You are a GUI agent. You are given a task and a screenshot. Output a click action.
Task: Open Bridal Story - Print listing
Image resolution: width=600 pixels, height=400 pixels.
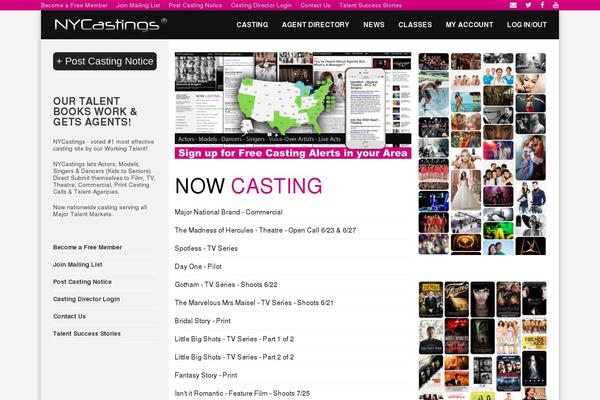(x=203, y=321)
